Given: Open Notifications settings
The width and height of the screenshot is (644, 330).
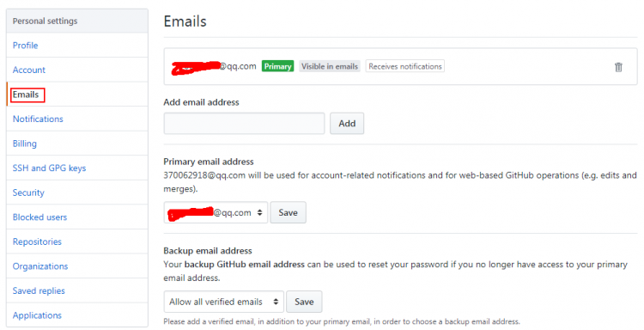Looking at the screenshot, I should pyautogui.click(x=38, y=119).
